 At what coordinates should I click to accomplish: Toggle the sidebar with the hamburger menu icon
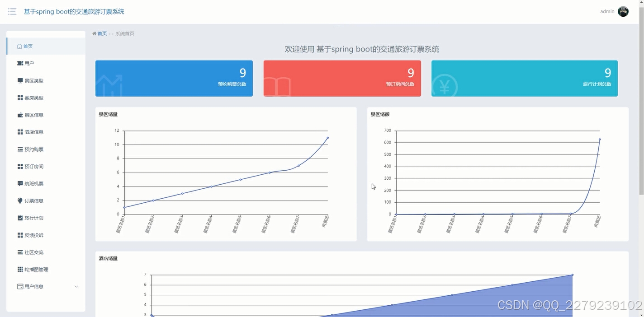click(x=12, y=11)
